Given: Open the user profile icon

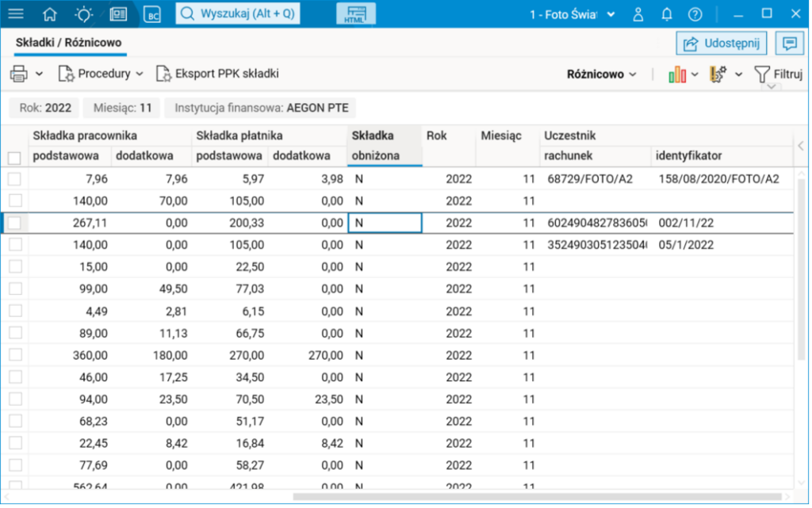Looking at the screenshot, I should click(638, 14).
